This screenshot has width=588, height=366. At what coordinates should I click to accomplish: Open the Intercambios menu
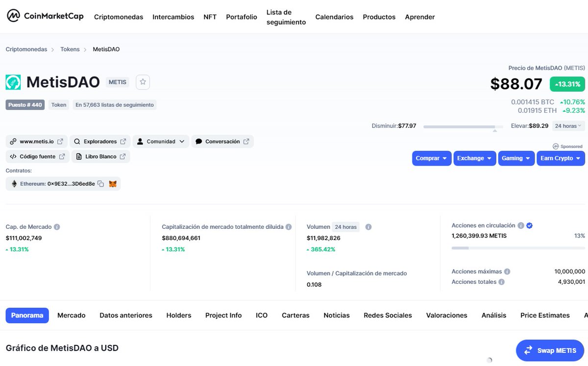173,17
